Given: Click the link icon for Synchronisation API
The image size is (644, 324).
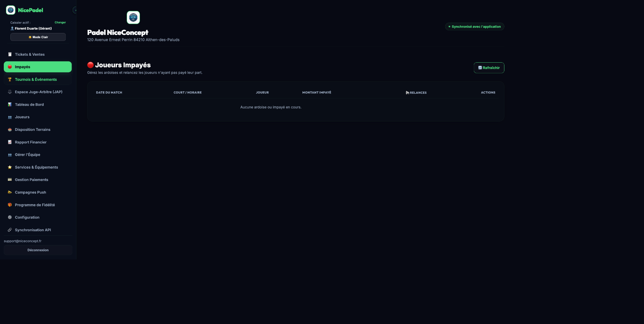Looking at the screenshot, I should click(x=10, y=230).
